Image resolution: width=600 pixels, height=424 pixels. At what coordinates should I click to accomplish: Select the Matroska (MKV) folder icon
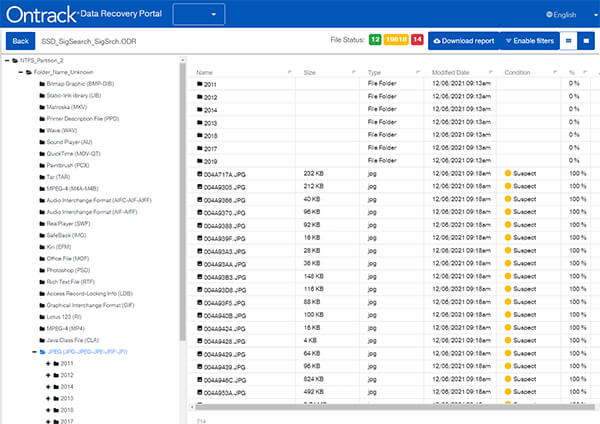pyautogui.click(x=42, y=107)
